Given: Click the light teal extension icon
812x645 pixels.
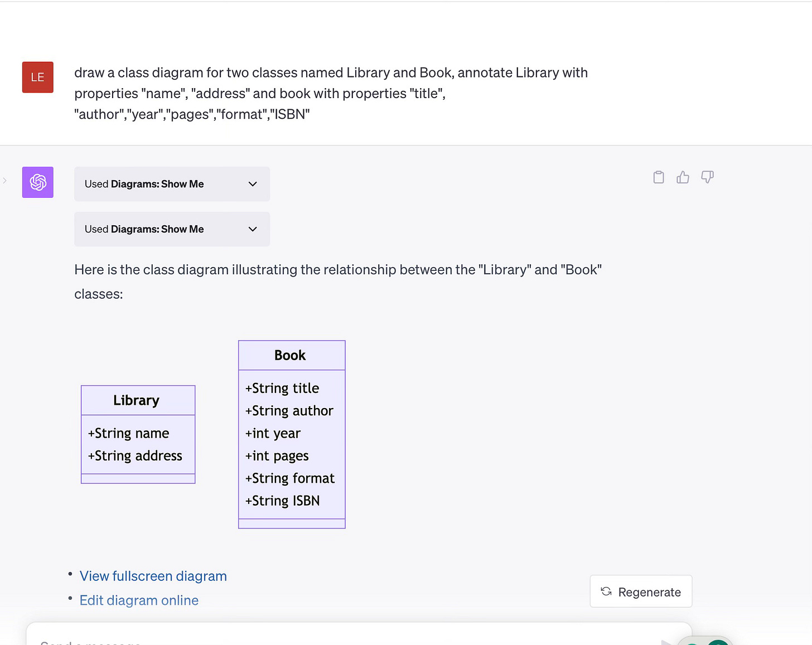Looking at the screenshot, I should [x=692, y=642].
